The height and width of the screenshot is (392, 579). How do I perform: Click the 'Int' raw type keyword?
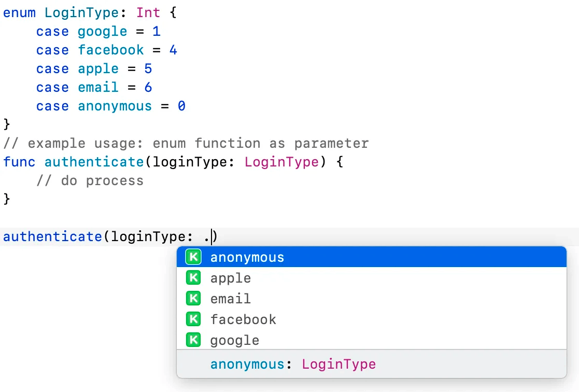(x=148, y=12)
